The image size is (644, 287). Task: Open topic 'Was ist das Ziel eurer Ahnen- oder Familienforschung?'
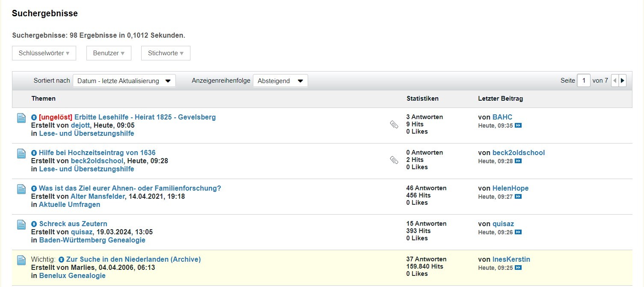[130, 188]
